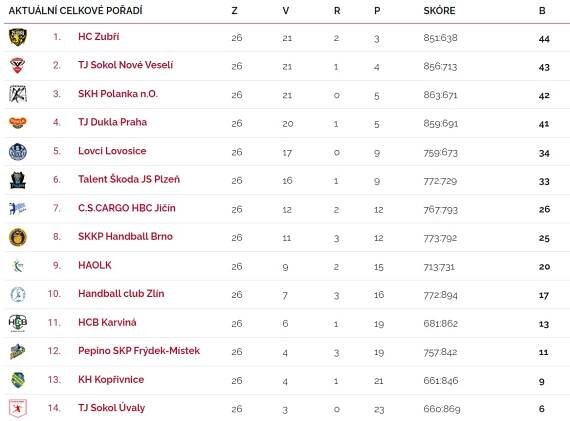Image resolution: width=570 pixels, height=421 pixels.
Task: Click the Talent Škoda JS Plzeň logo
Action: [18, 180]
